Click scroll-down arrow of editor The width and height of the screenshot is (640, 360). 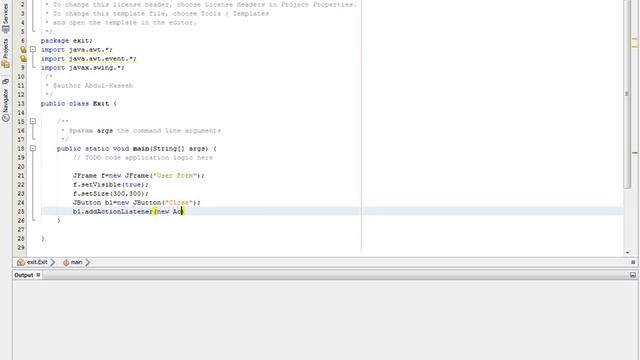(627, 253)
